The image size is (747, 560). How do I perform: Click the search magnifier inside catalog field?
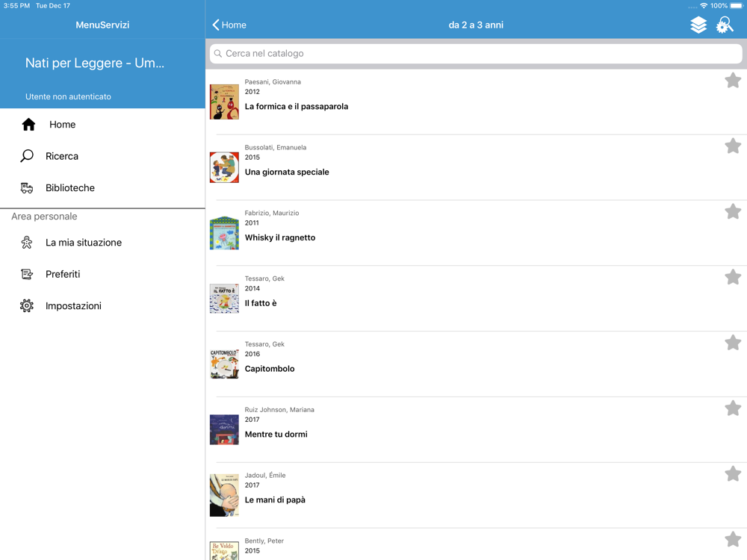pyautogui.click(x=217, y=53)
